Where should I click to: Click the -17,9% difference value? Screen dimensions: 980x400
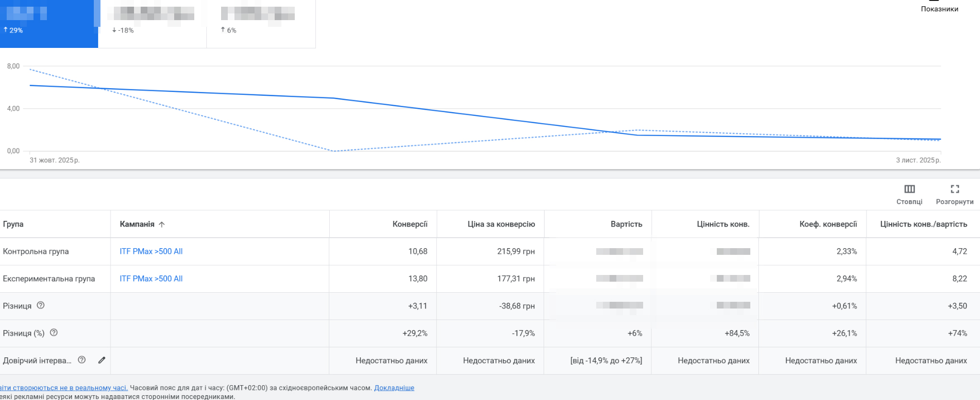523,333
